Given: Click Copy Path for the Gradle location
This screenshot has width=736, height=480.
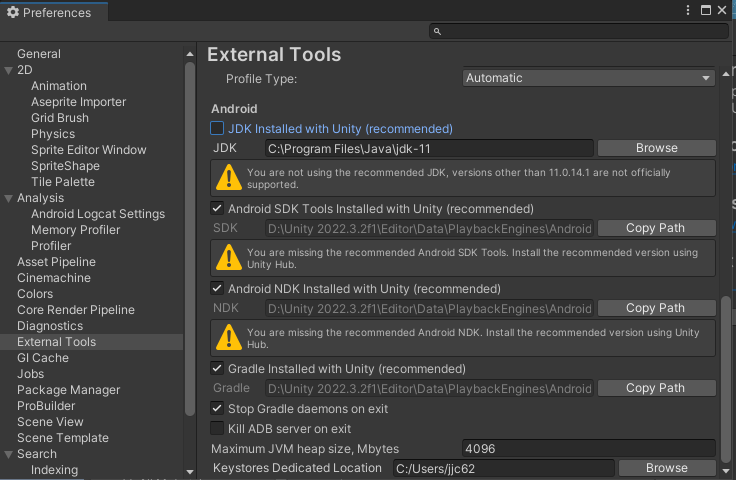Looking at the screenshot, I should click(655, 388).
